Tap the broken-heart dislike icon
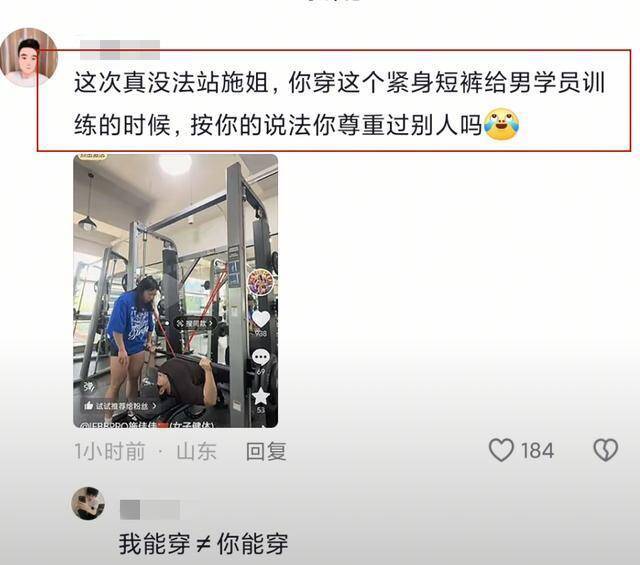 606,450
